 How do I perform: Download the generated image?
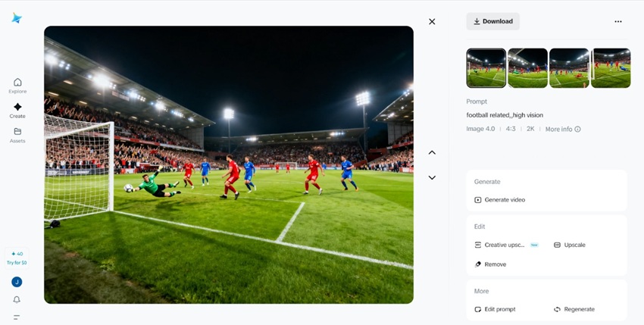tap(492, 21)
